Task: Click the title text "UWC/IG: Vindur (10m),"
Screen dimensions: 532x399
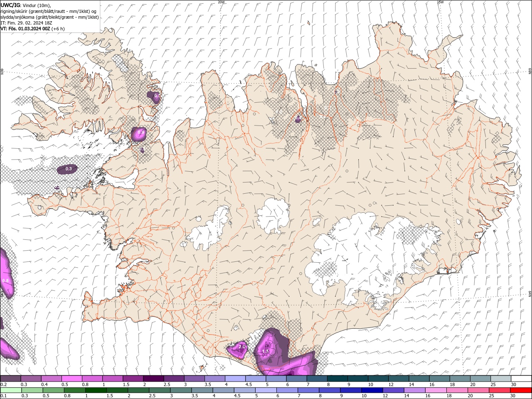Action: point(25,5)
